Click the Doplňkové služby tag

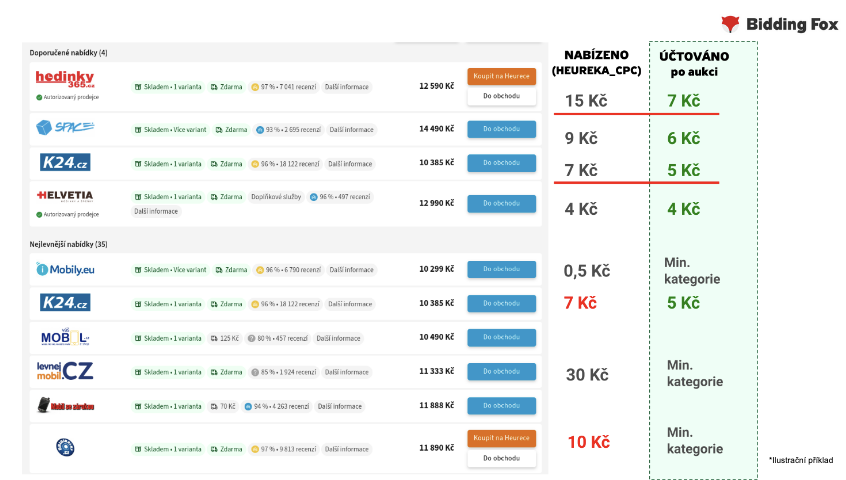pyautogui.click(x=275, y=197)
